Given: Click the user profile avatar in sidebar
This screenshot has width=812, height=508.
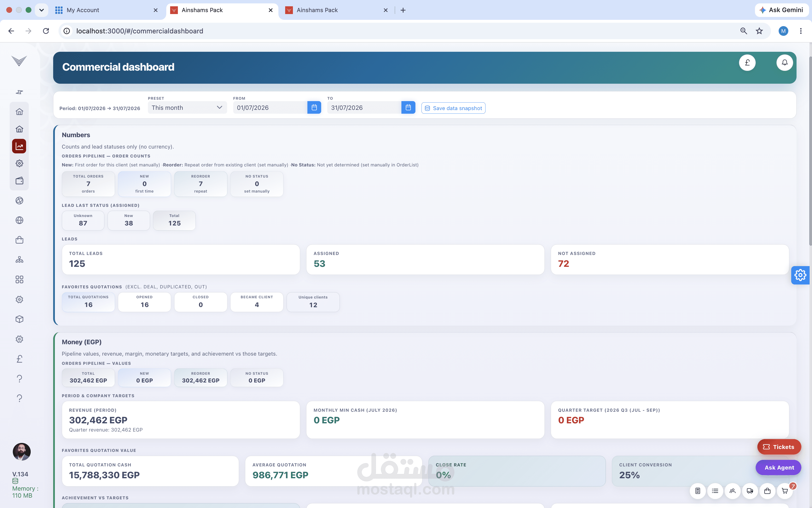Looking at the screenshot, I should click(x=22, y=452).
